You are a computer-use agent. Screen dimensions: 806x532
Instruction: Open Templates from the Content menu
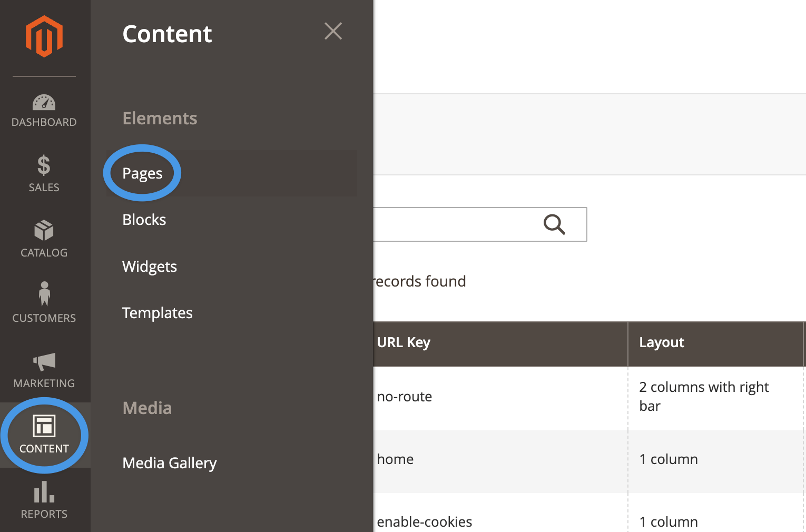[x=157, y=312]
